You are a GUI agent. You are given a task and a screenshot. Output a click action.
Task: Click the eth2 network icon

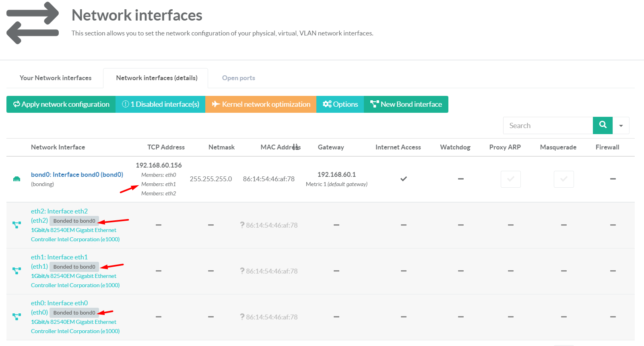coord(17,225)
